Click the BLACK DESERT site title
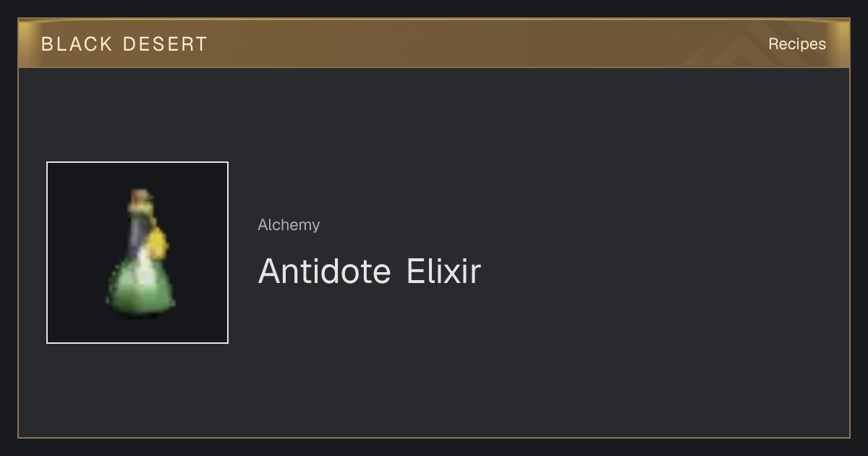 [124, 44]
